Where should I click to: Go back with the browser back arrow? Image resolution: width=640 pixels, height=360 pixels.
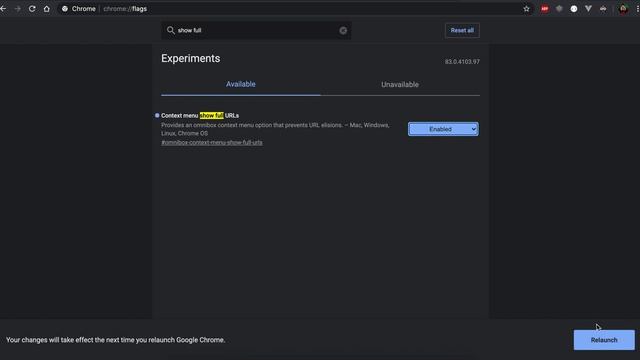tap(3, 9)
